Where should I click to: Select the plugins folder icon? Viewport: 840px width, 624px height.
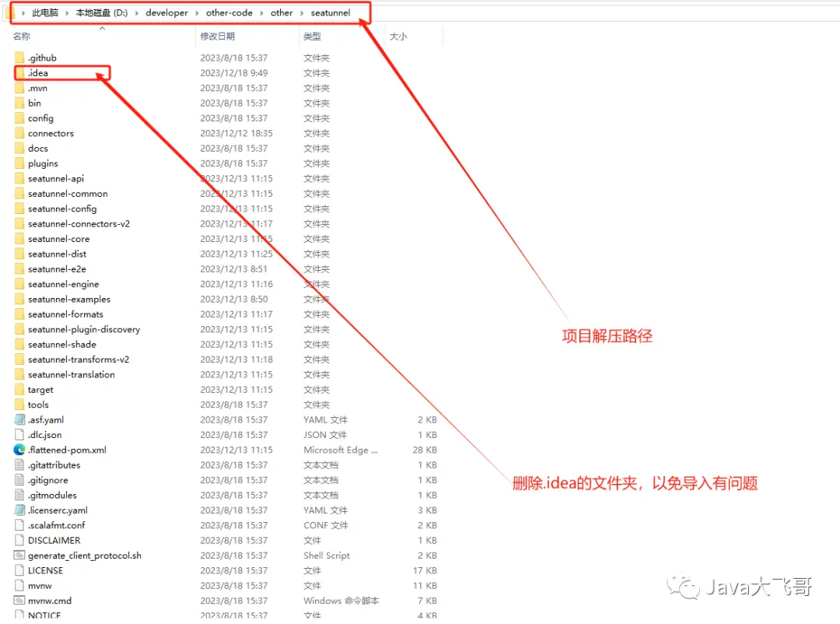[19, 163]
